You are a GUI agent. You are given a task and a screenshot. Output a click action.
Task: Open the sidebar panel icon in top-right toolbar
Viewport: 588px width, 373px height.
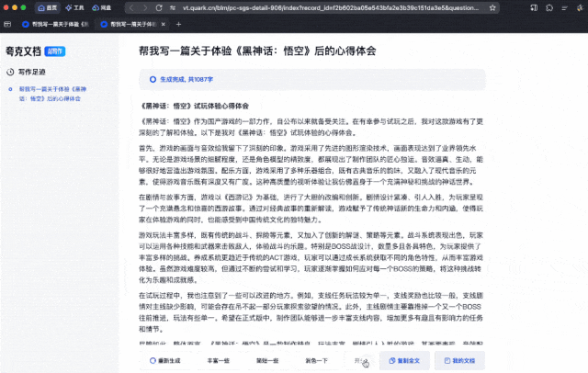tap(534, 8)
